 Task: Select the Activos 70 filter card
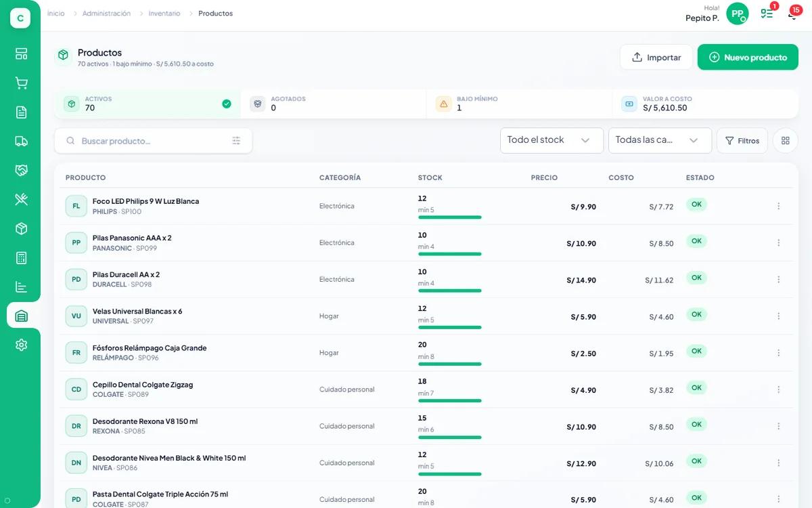[148, 104]
